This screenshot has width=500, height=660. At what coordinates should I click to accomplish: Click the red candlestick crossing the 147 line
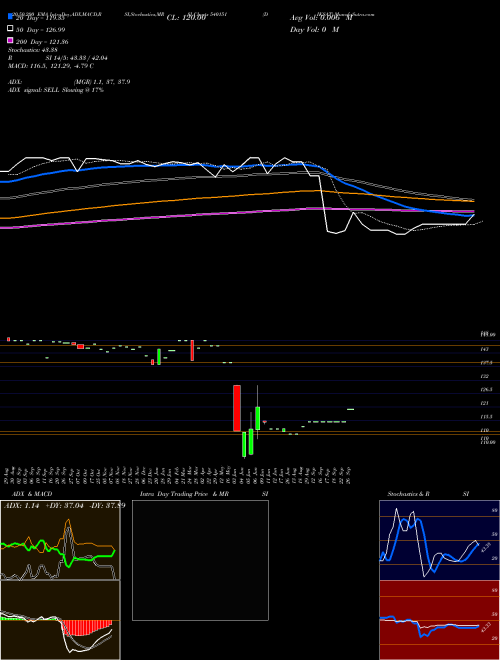192,350
